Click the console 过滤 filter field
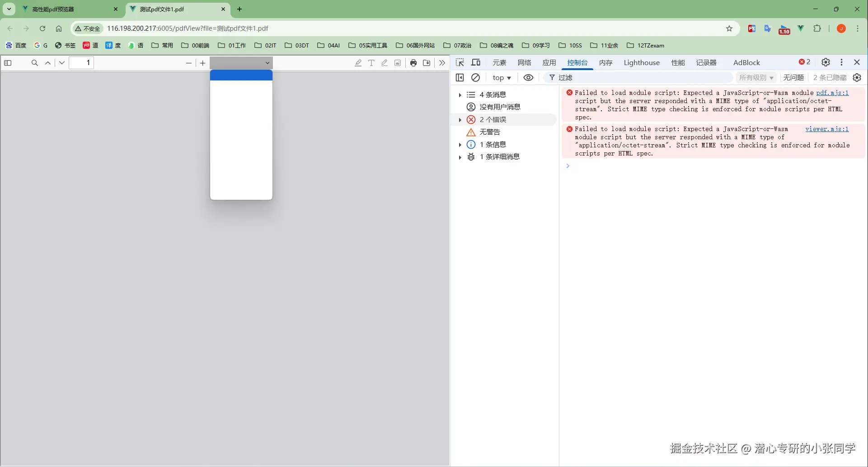 pyautogui.click(x=638, y=78)
